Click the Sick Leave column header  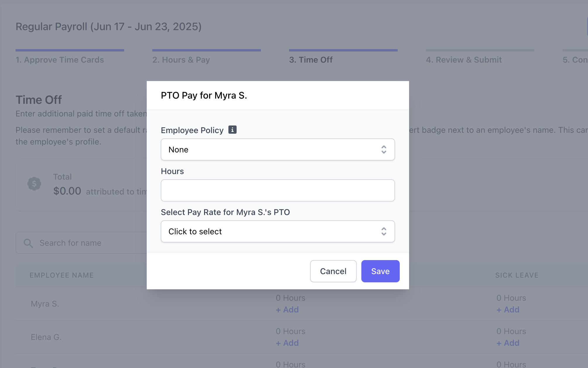click(x=517, y=275)
